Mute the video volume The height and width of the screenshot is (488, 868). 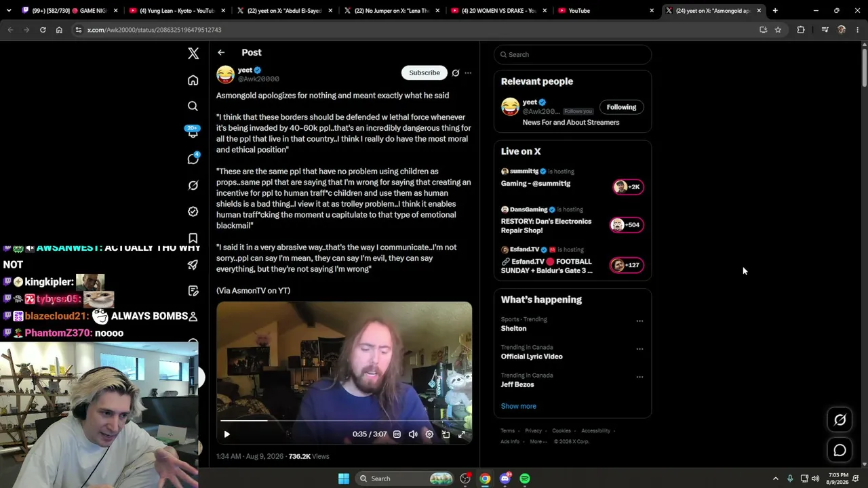click(x=413, y=434)
